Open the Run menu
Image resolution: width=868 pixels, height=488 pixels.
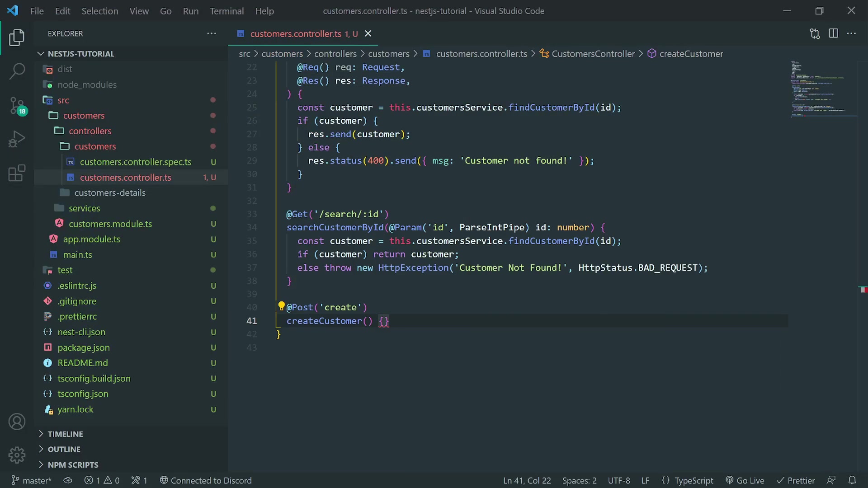point(191,11)
